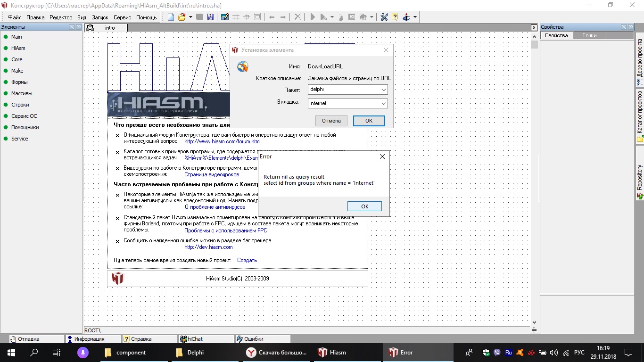
Task: Open the Правка menu
Action: pos(35,17)
